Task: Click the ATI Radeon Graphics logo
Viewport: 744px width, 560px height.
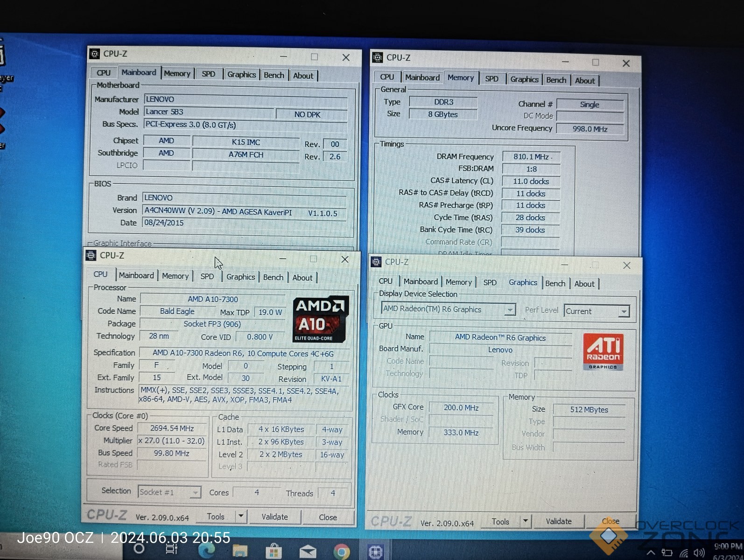Action: click(x=603, y=352)
